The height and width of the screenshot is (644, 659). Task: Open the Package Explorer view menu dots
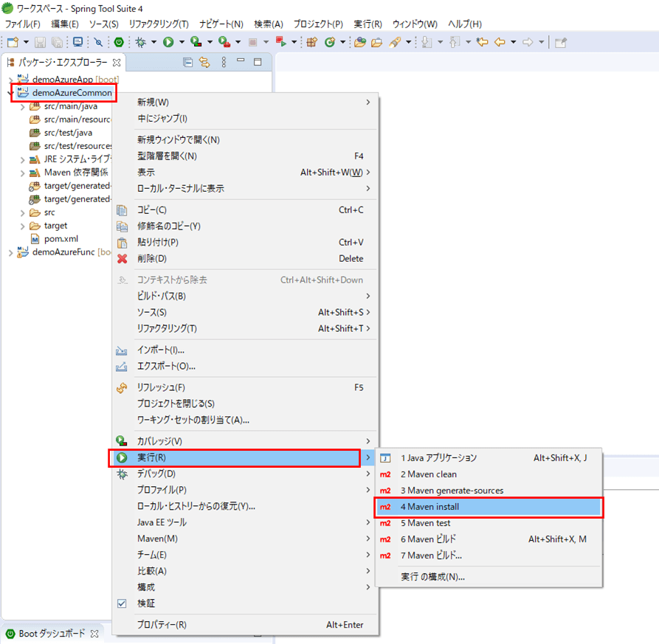[224, 63]
